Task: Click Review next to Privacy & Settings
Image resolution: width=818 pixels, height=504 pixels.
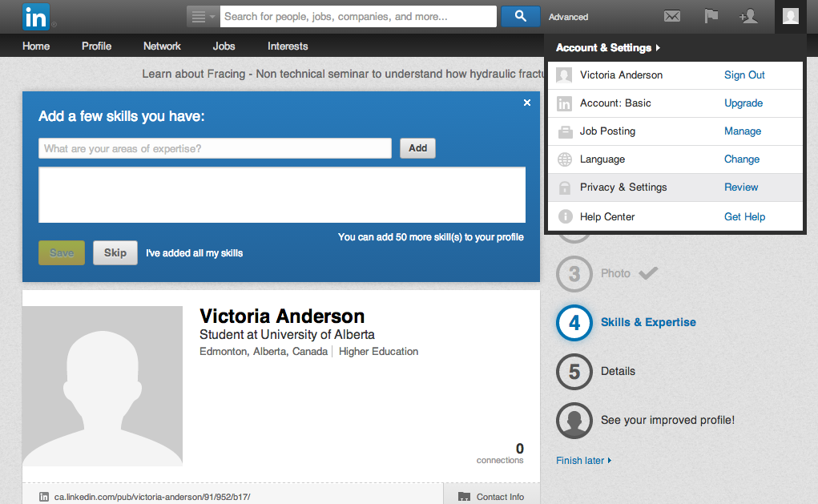Action: 741,187
